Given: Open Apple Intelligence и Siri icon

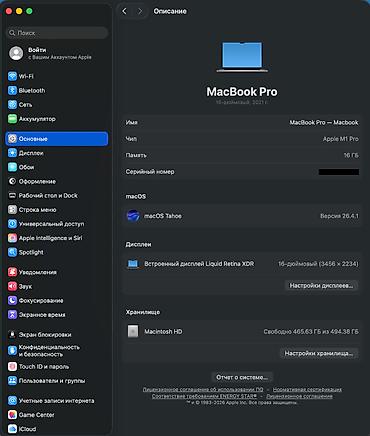Looking at the screenshot, I should (x=12, y=238).
